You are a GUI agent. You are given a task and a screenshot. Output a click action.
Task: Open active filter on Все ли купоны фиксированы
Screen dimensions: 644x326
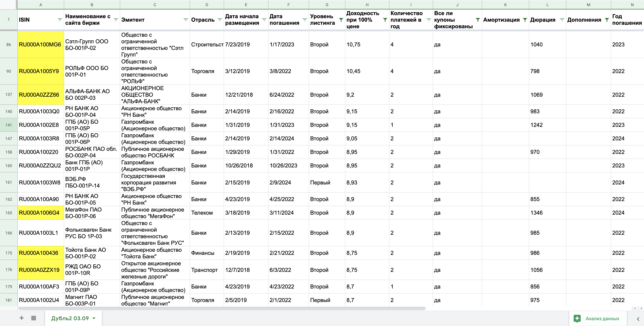pyautogui.click(x=478, y=20)
